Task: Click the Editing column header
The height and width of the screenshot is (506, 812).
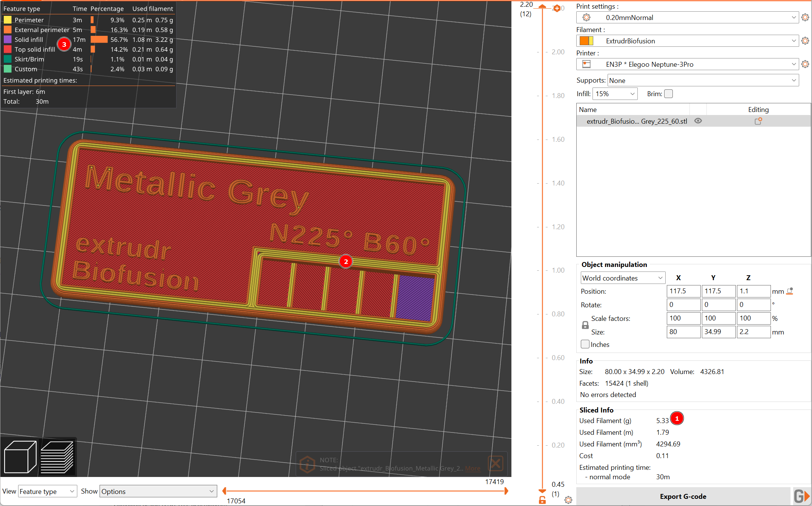Action: click(758, 109)
